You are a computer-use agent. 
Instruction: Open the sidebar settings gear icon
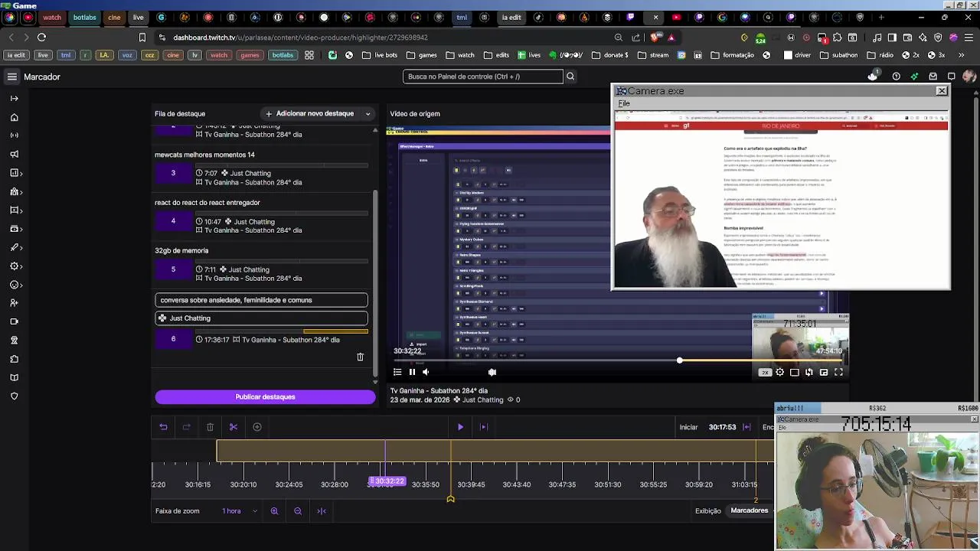click(14, 266)
